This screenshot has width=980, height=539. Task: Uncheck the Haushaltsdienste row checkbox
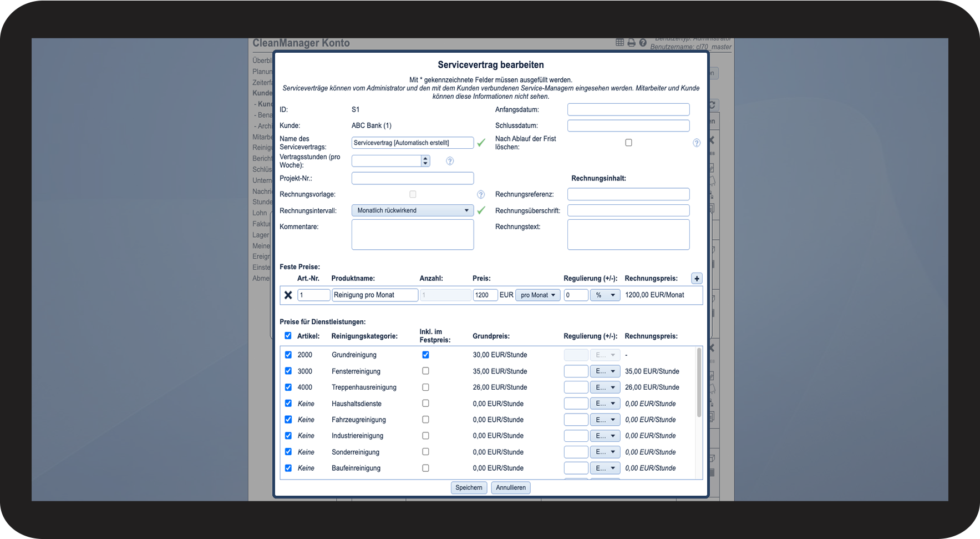tap(288, 403)
